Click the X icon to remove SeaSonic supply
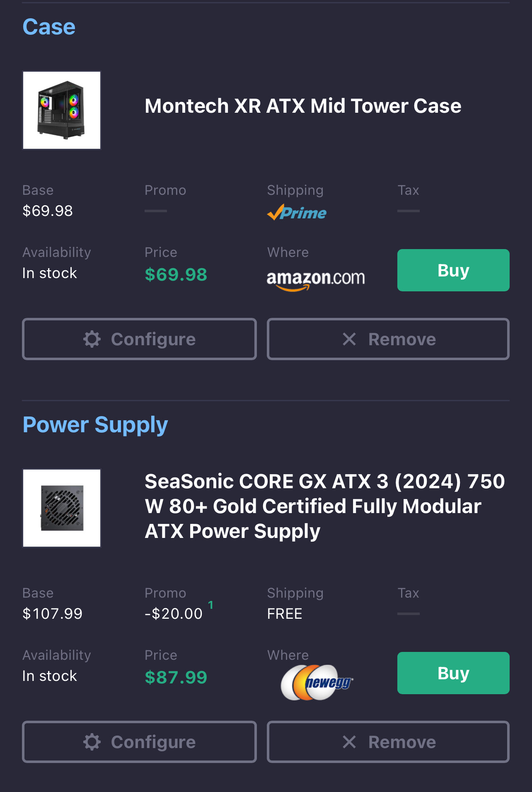532x792 pixels. point(349,742)
